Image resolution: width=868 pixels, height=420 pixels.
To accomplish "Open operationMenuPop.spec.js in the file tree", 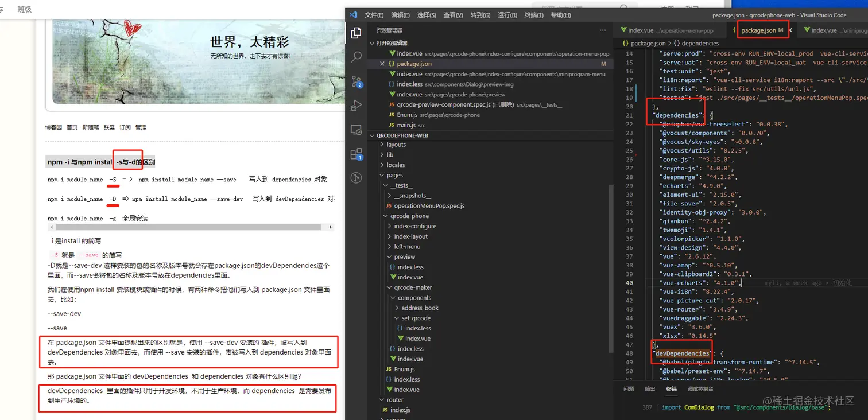I will click(429, 206).
